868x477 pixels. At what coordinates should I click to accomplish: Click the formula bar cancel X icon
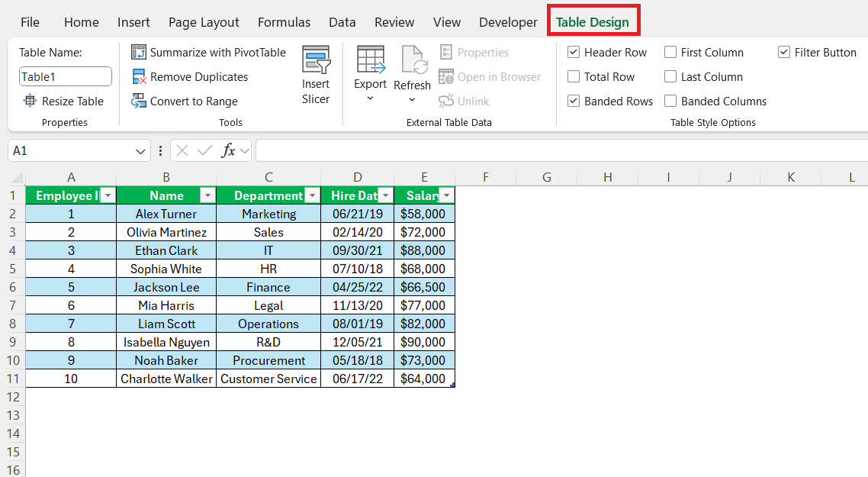pos(183,150)
